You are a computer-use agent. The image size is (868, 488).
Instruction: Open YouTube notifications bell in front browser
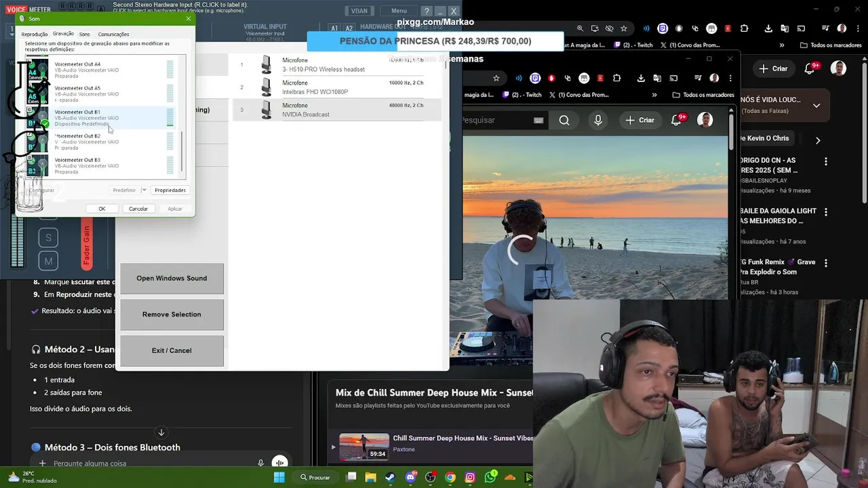click(677, 120)
